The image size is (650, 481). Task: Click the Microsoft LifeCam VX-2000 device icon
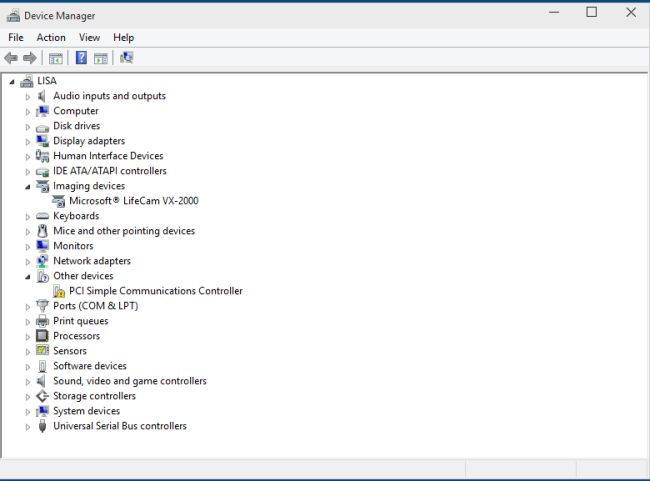(58, 201)
